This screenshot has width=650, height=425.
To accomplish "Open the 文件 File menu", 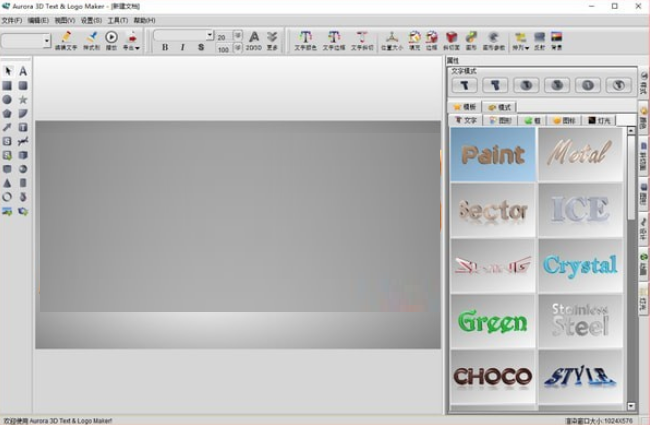I will click(x=11, y=20).
